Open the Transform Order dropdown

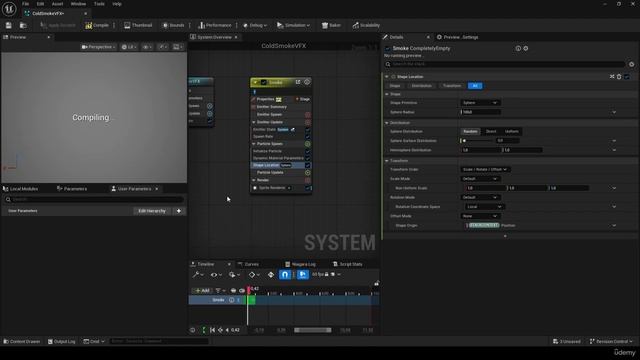coord(485,169)
